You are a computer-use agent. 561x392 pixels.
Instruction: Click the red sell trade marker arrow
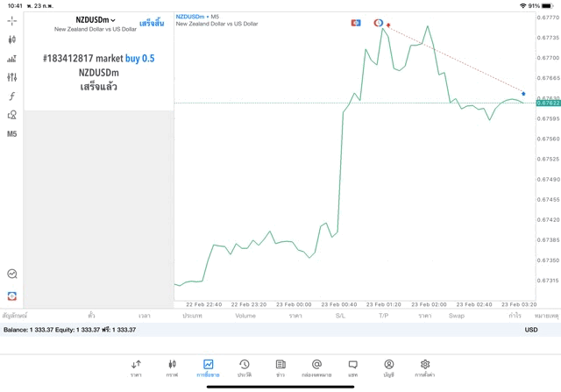pos(388,25)
